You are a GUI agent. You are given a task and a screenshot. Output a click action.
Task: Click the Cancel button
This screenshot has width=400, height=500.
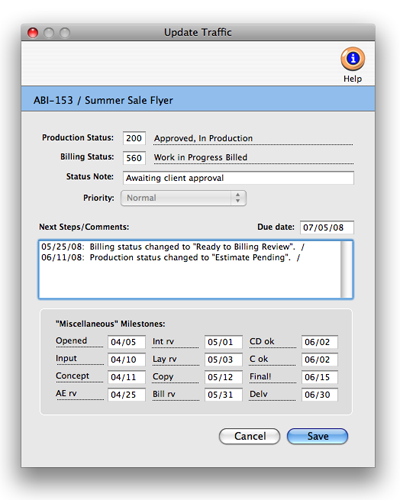click(x=249, y=436)
